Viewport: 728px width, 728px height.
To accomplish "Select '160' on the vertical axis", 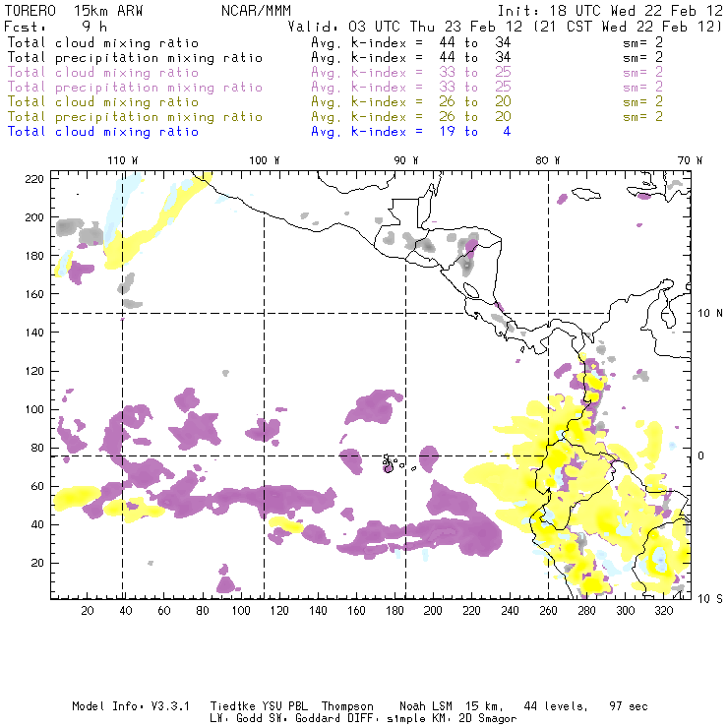I will pos(34,294).
